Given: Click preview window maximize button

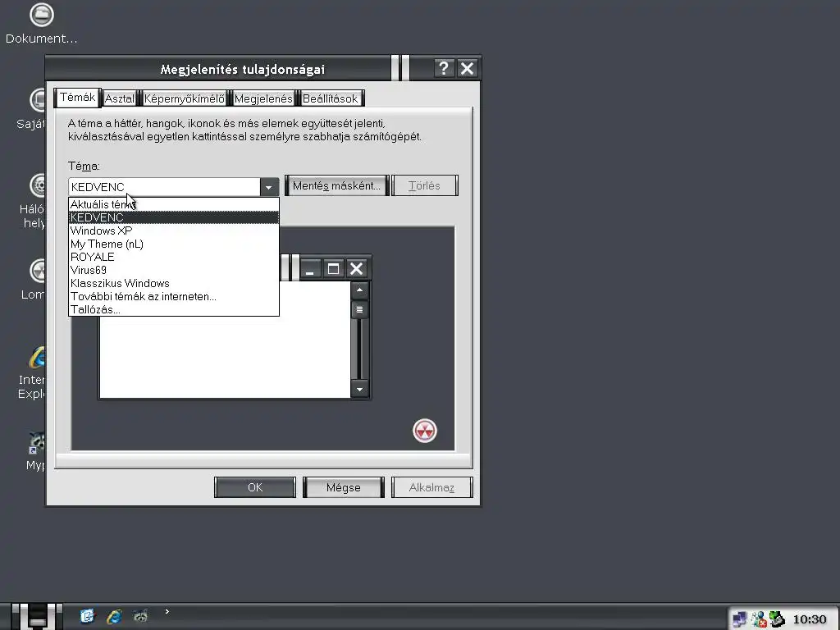Looking at the screenshot, I should (x=333, y=269).
